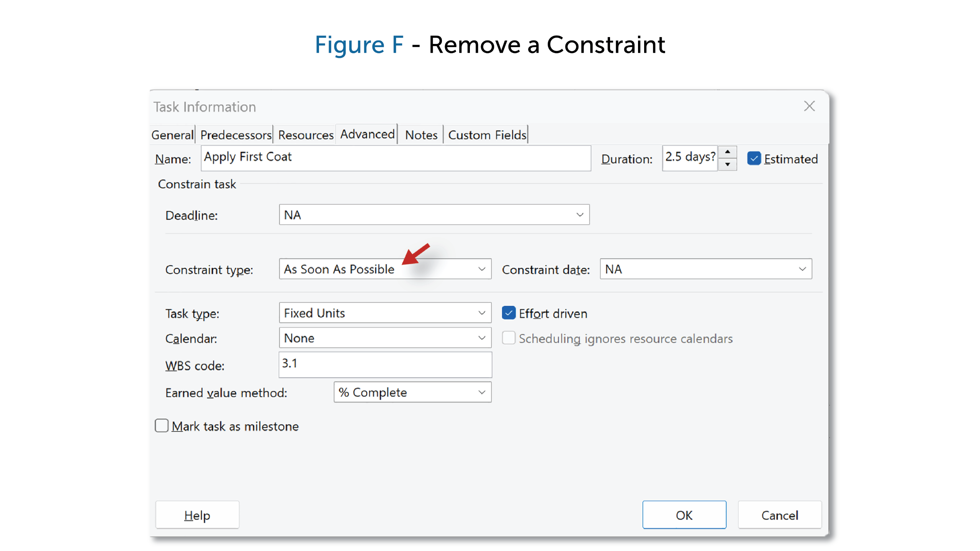Uncheck the Estimated checkbox
This screenshot has height=551, width=980.
click(753, 158)
